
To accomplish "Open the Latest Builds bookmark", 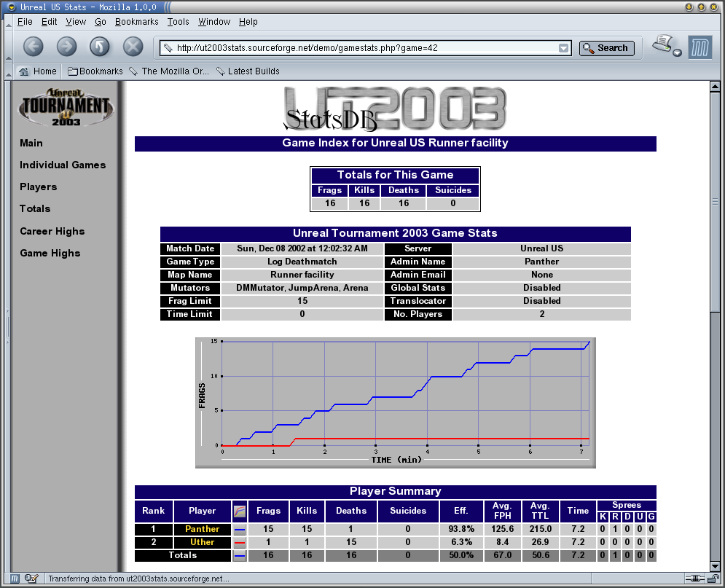I will [248, 71].
